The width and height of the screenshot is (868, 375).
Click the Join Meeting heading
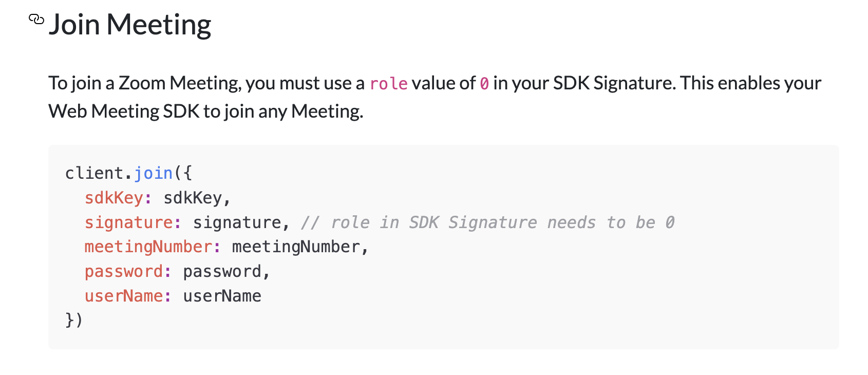[130, 25]
